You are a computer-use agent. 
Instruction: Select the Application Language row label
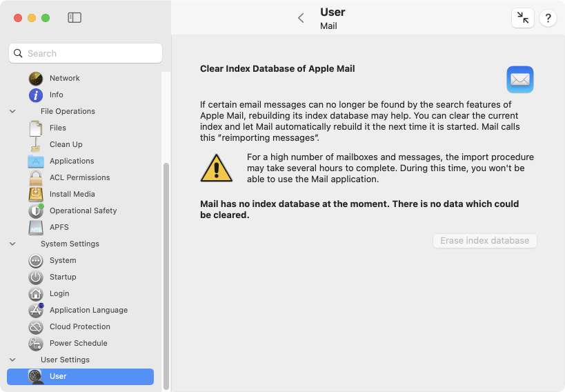pos(88,310)
